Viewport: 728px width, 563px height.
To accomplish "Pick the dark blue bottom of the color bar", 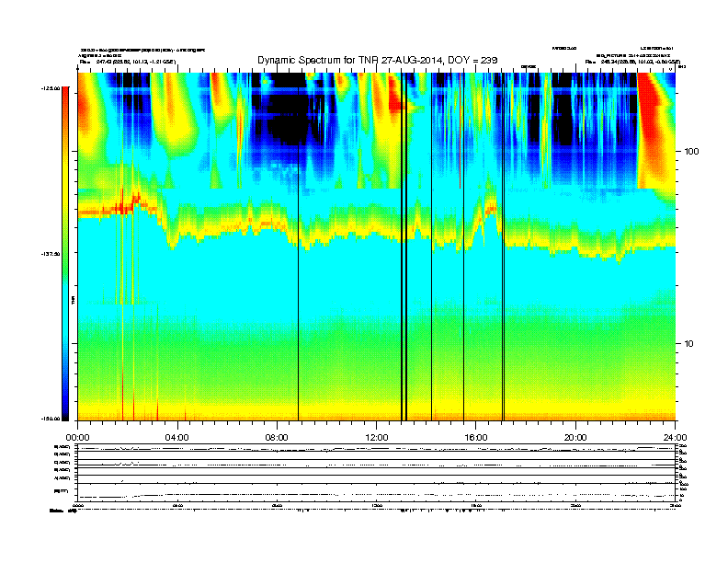I will (x=65, y=413).
